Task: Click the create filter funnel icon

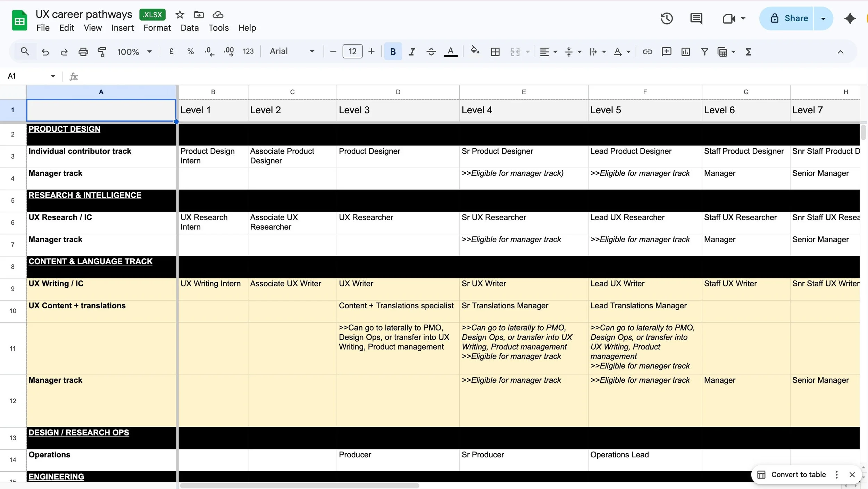Action: pos(704,52)
